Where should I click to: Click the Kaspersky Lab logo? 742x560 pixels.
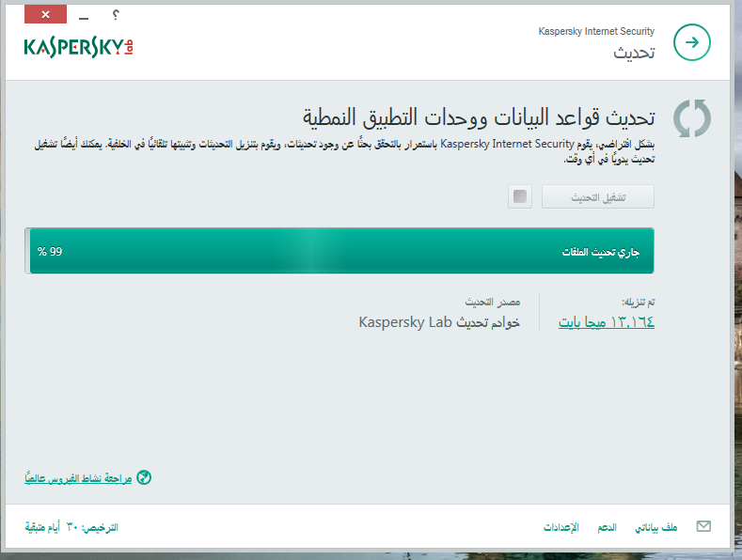(79, 47)
